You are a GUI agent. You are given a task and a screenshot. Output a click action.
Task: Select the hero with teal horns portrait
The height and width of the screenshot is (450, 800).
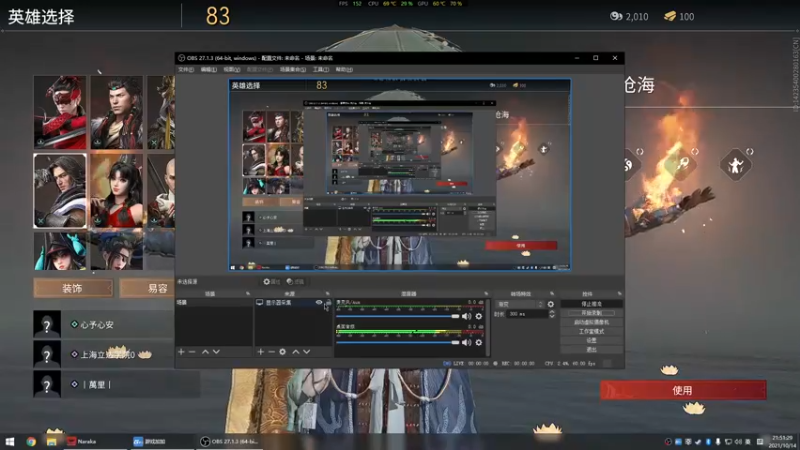pyautogui.click(x=60, y=251)
